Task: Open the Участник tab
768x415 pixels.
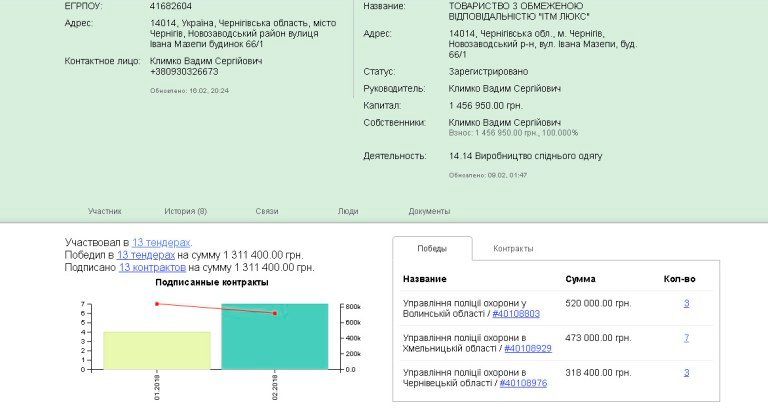Action: point(104,211)
